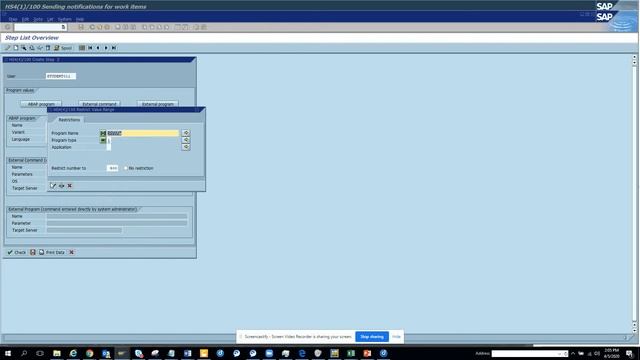Click the External Program Name field
640x360 pixels.
pos(117,216)
